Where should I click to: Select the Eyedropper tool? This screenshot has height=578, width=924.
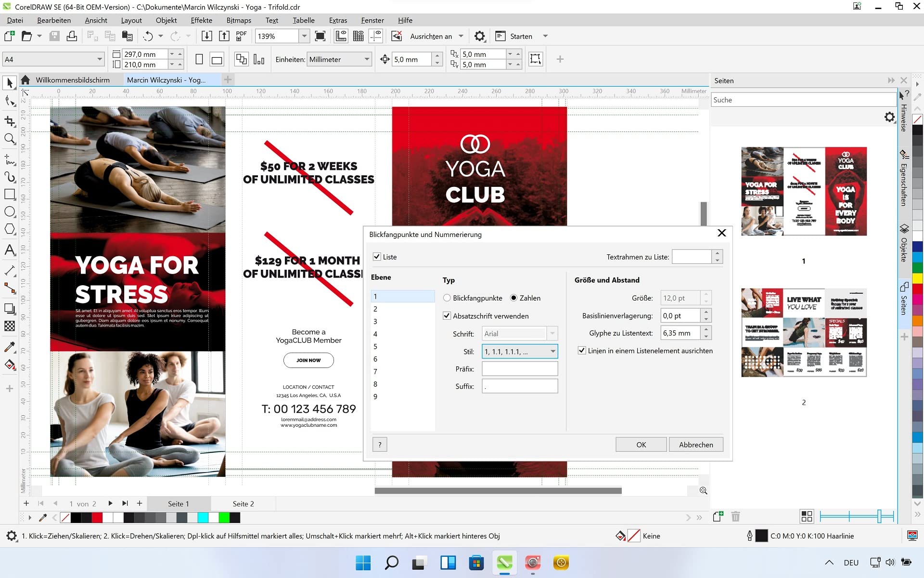coord(10,347)
